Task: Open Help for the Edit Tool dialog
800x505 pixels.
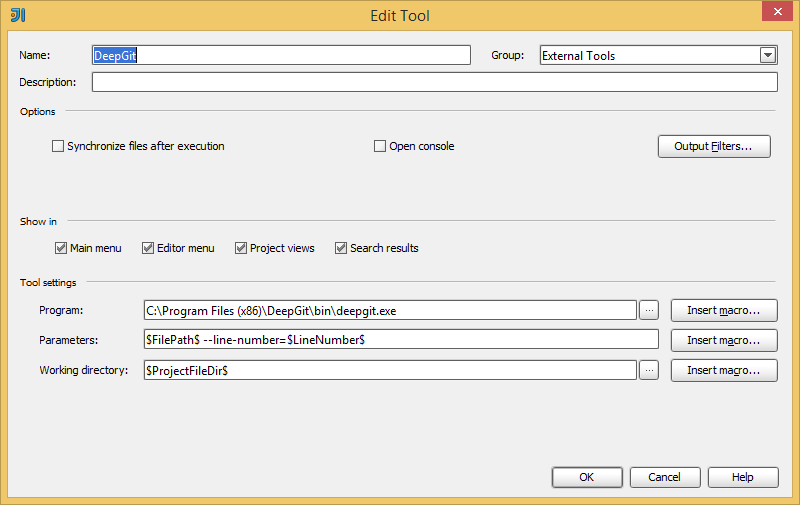Action: tap(742, 477)
